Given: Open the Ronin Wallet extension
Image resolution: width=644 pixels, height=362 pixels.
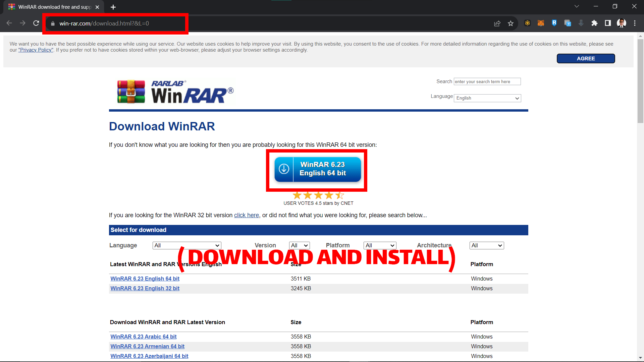Looking at the screenshot, I should (554, 23).
